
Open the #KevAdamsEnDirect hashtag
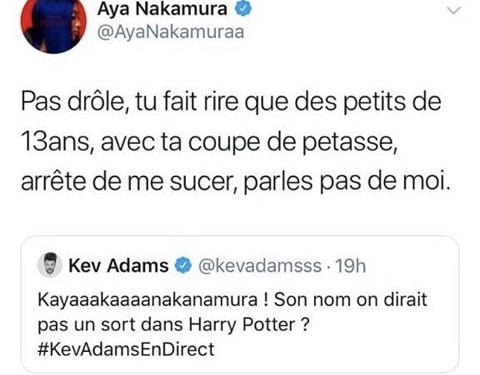click(126, 349)
